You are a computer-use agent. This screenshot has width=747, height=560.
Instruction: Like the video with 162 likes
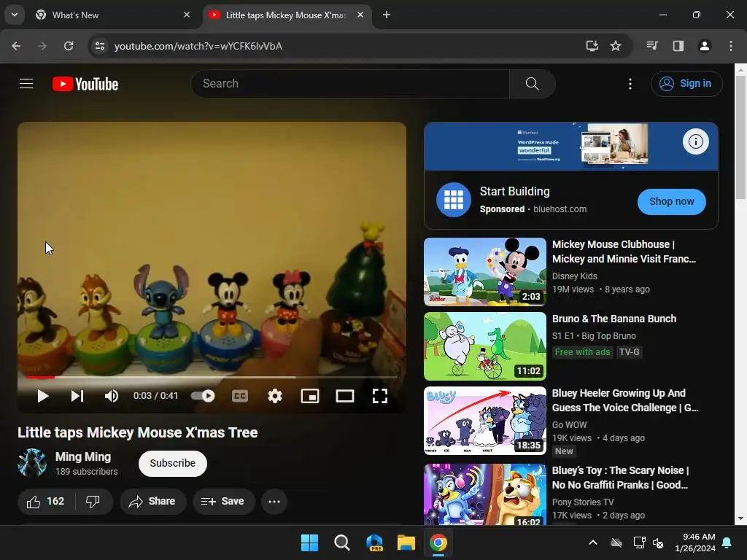click(x=46, y=502)
